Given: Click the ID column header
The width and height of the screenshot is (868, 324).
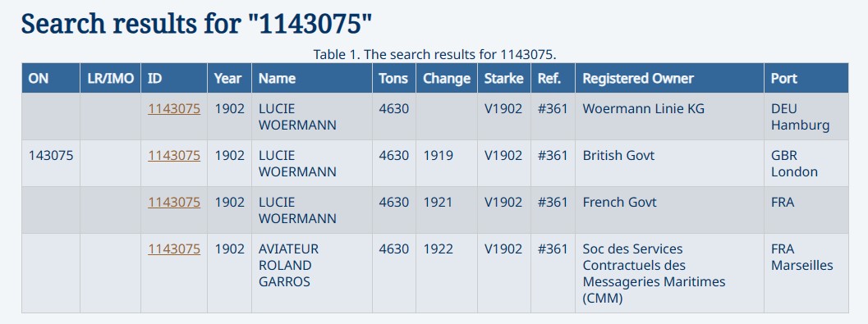Looking at the screenshot, I should [x=174, y=78].
